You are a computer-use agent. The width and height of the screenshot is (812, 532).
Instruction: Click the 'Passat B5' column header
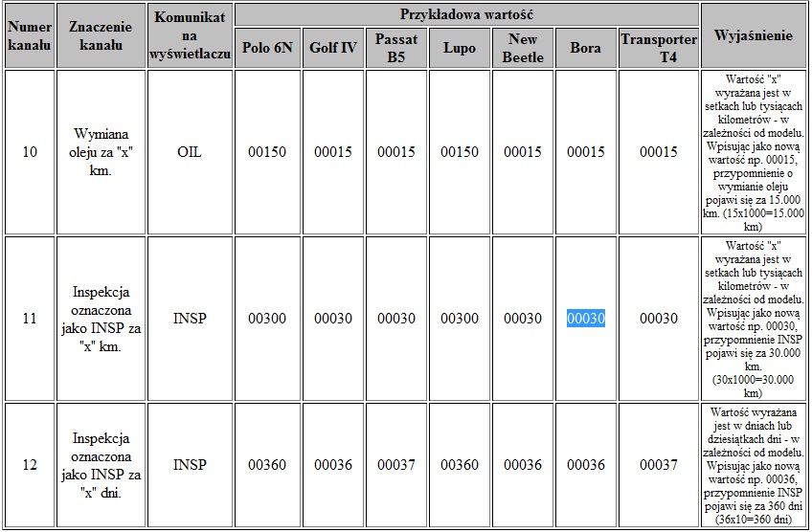(x=396, y=48)
